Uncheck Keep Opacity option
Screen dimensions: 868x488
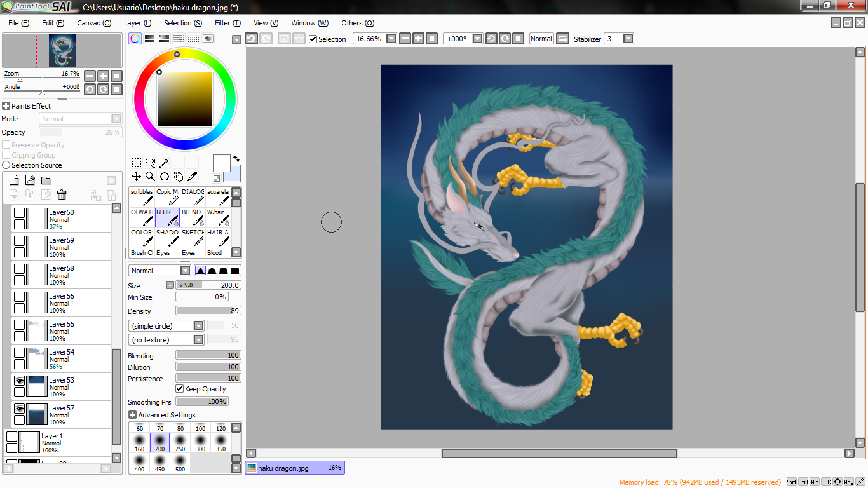click(180, 389)
